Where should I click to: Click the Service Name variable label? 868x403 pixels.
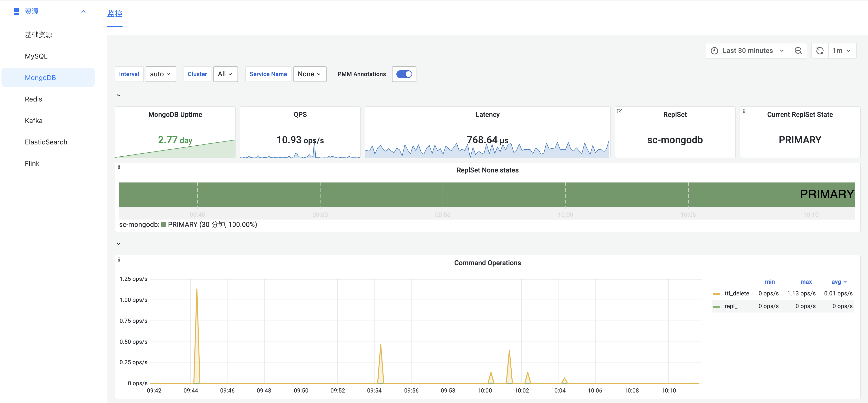click(268, 74)
